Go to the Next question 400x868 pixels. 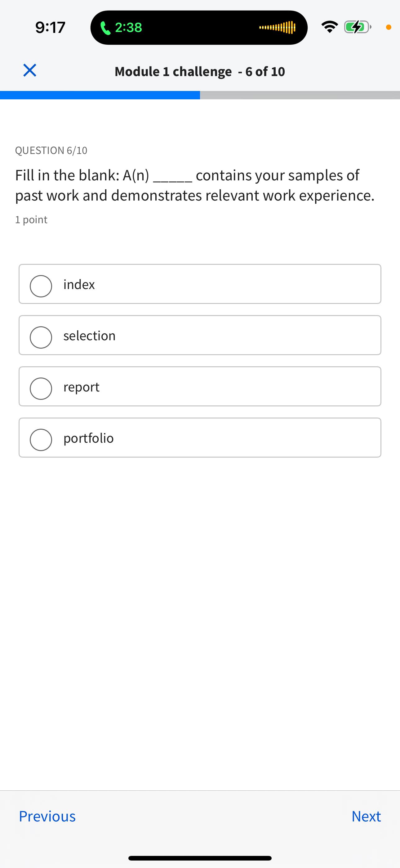tap(366, 816)
